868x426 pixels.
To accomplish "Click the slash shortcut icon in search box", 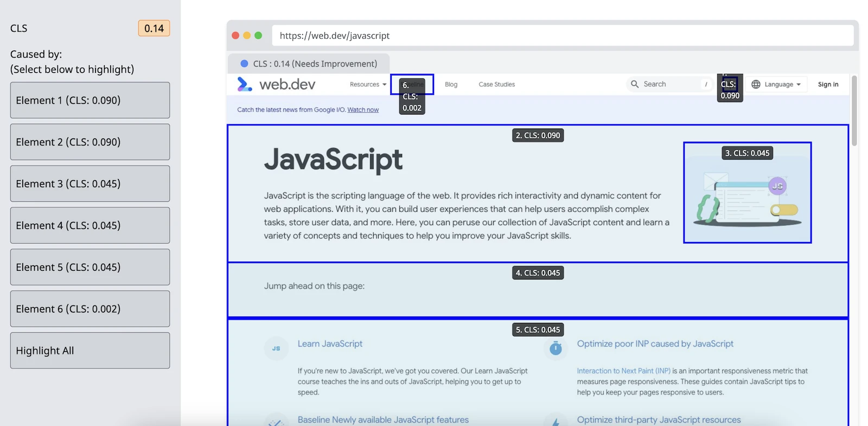I will click(706, 84).
